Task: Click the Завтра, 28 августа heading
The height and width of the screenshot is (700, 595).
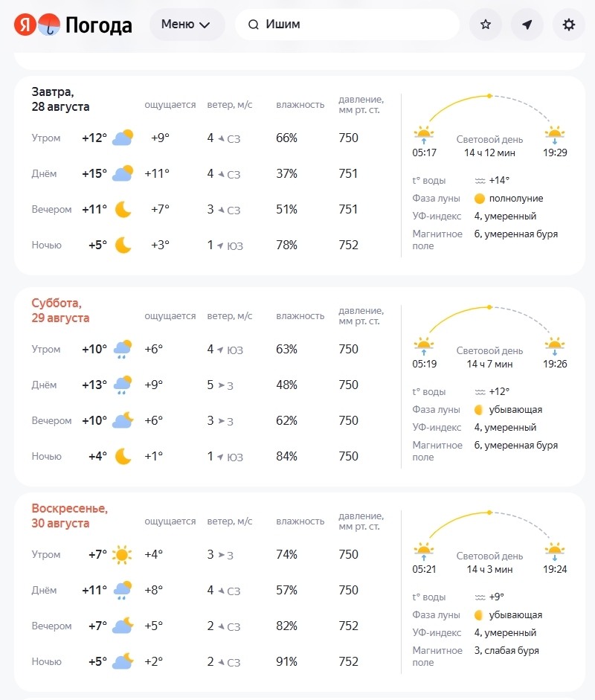Action: 60,99
